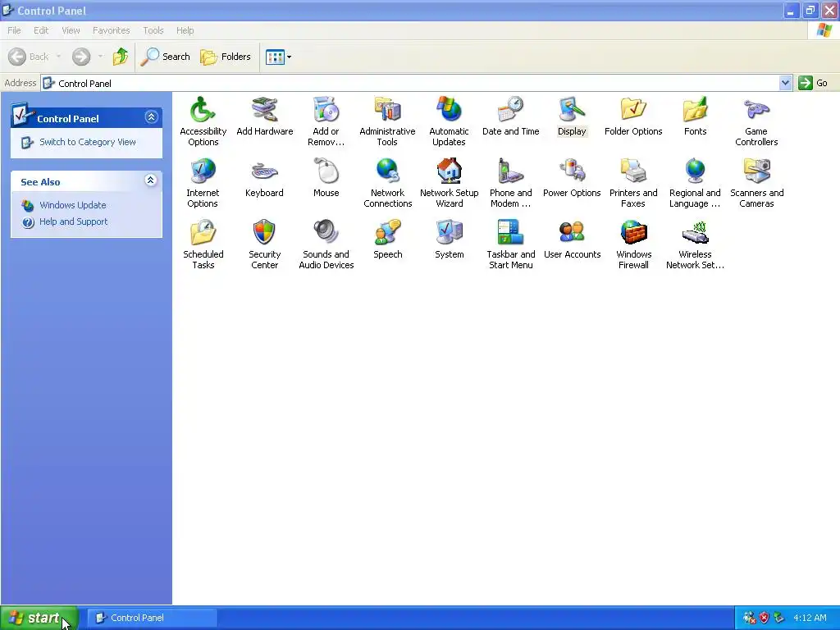840x630 pixels.
Task: Open Administrative Tools folder
Action: (387, 121)
